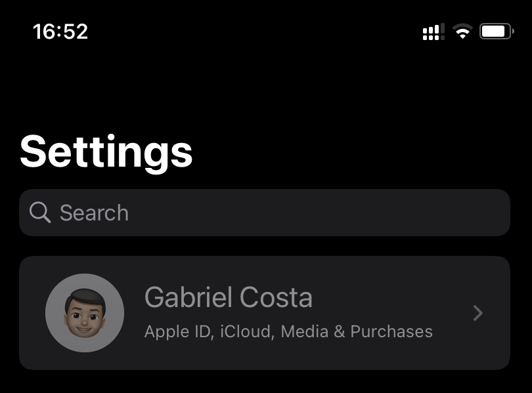The width and height of the screenshot is (532, 393).
Task: Open the Gabriel Costa account name
Action: pos(228,298)
